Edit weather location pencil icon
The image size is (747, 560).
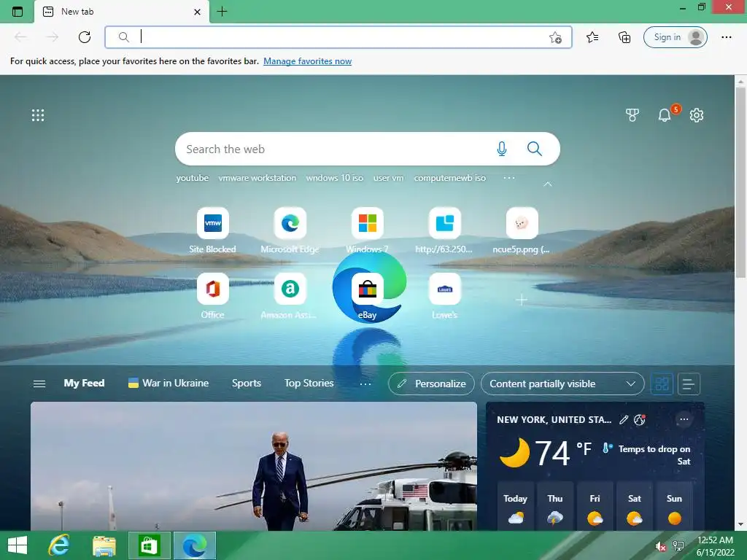(624, 419)
